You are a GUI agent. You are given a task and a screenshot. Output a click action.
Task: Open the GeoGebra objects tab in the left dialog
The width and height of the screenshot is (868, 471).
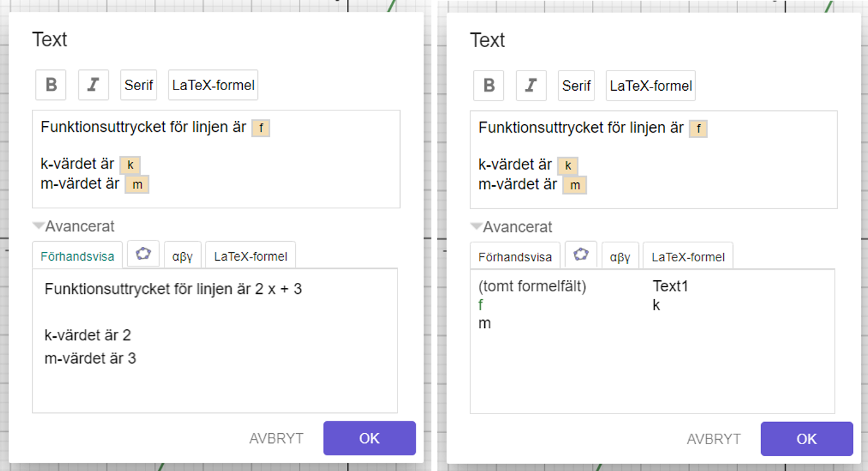(144, 255)
